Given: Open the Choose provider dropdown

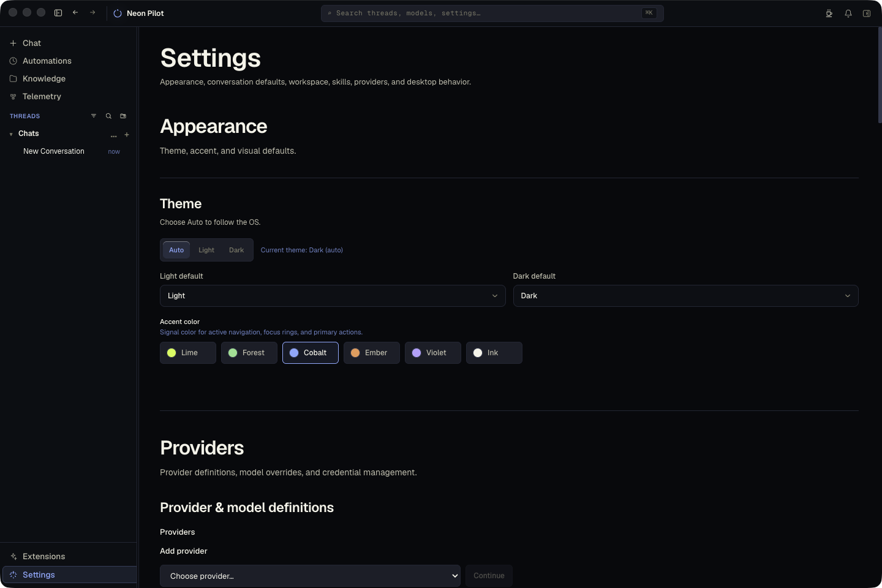Looking at the screenshot, I should coord(310,576).
